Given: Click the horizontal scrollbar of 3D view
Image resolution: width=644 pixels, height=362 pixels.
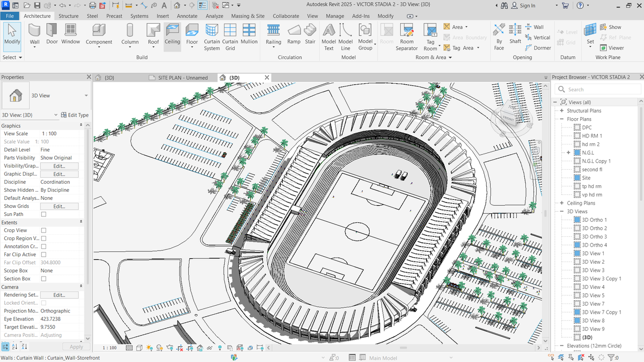Looking at the screenshot, I should 402,348.
